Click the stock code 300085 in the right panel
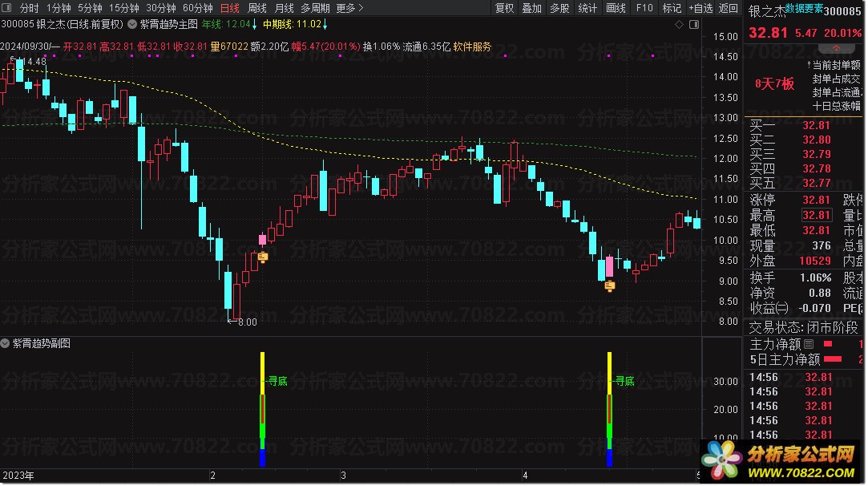Viewport: 868px width, 486px height. [x=842, y=11]
